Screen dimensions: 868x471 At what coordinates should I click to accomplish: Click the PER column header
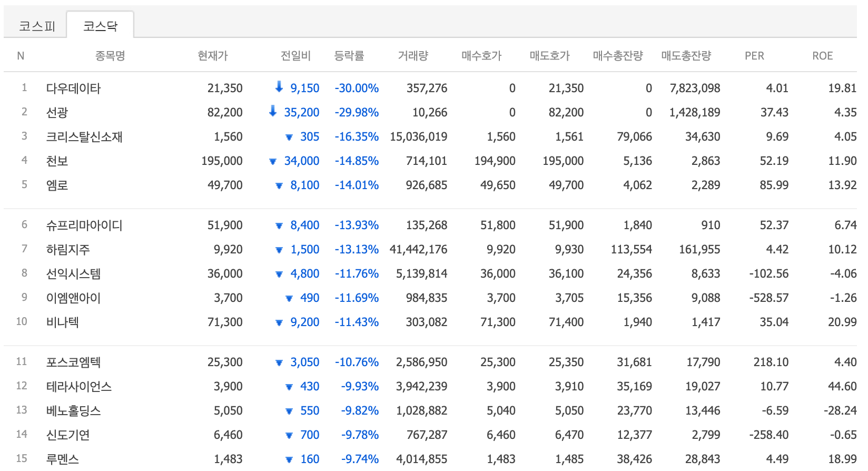(x=754, y=55)
